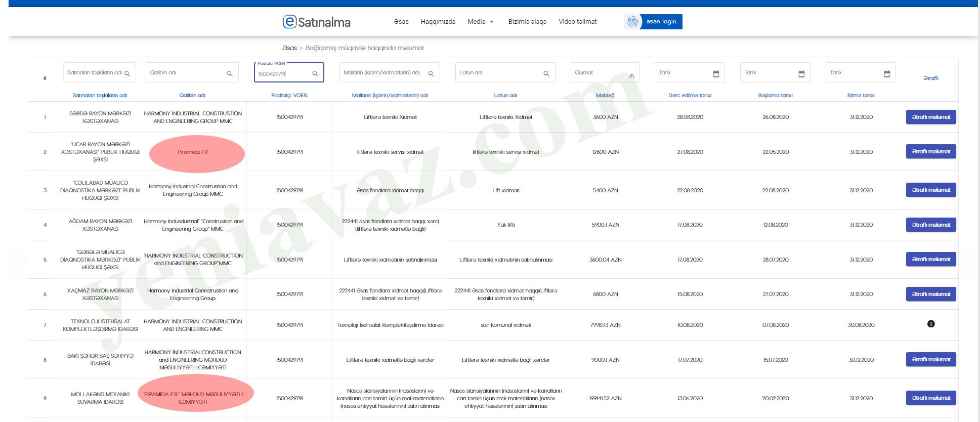Click the Lotun adı column header
Viewport: 980px width, 422px height.
pyautogui.click(x=505, y=95)
